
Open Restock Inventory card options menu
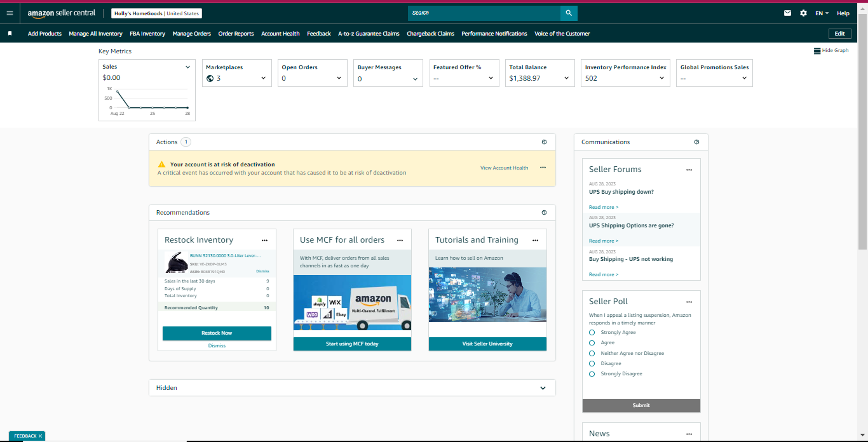[264, 240]
